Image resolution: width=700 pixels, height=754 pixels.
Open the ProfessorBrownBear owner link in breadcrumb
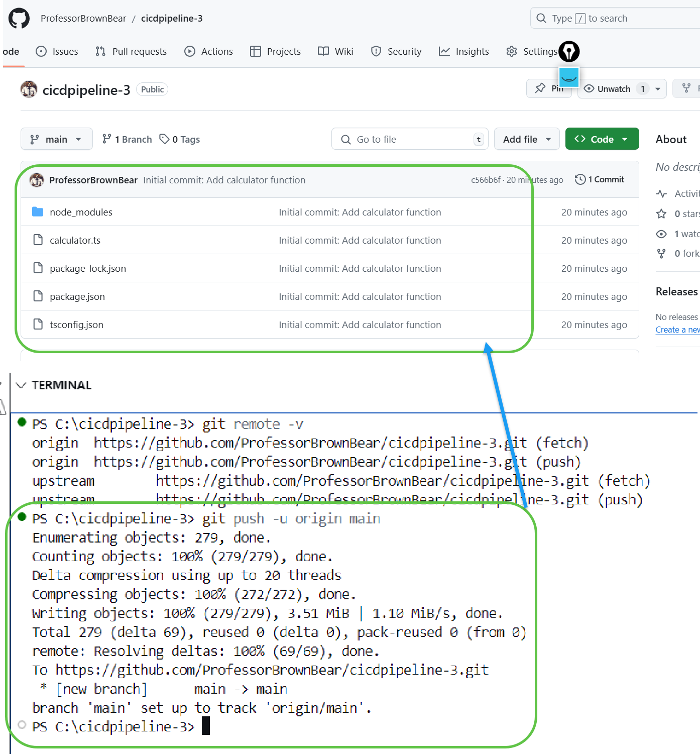coord(83,18)
